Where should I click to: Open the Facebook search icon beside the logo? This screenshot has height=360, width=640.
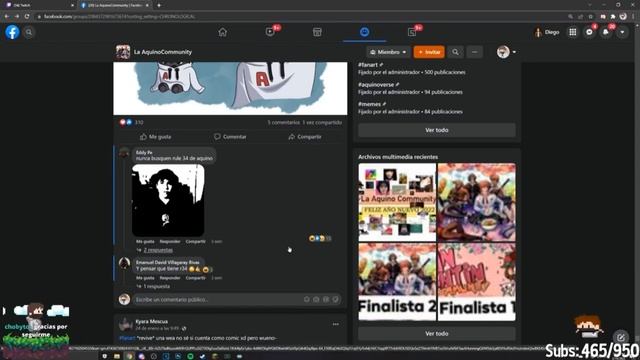29,32
